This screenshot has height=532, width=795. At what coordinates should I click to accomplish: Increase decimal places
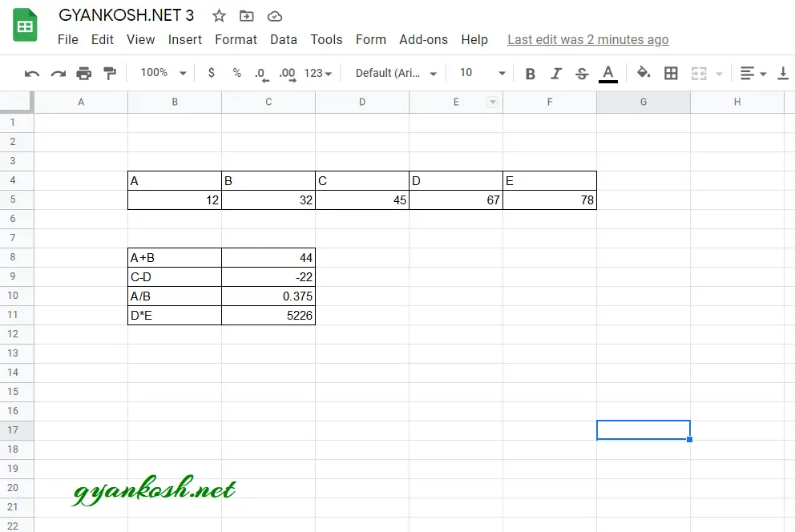pyautogui.click(x=288, y=74)
